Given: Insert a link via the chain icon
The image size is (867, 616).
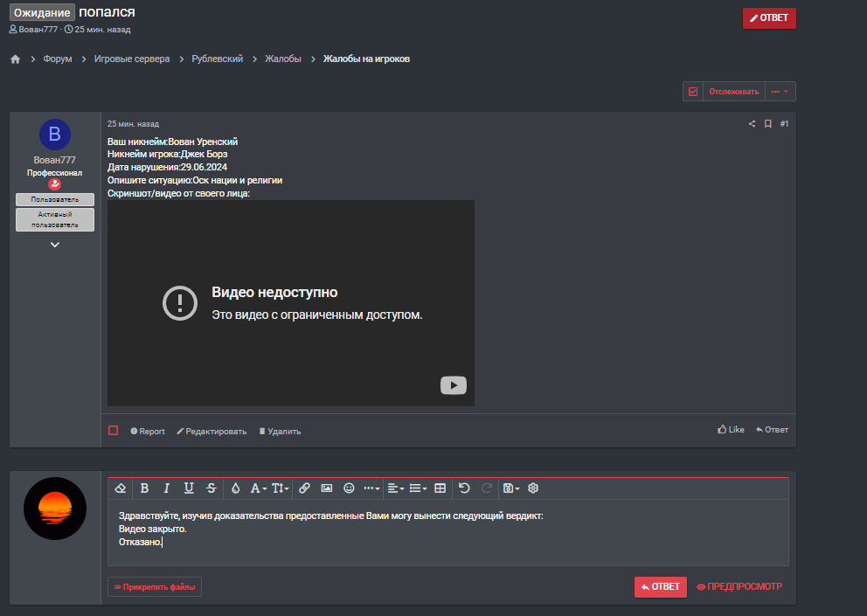Looking at the screenshot, I should click(x=304, y=488).
